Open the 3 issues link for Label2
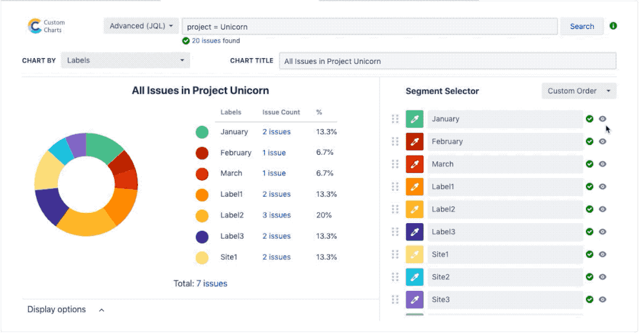 point(277,215)
